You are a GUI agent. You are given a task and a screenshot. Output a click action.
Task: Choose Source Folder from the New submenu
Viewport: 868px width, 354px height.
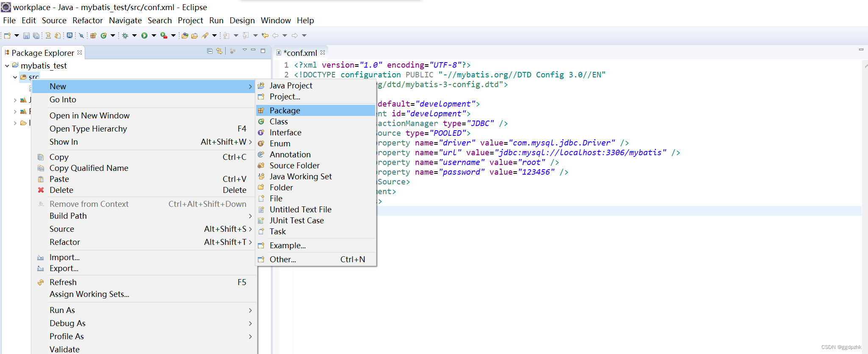[x=316, y=165]
